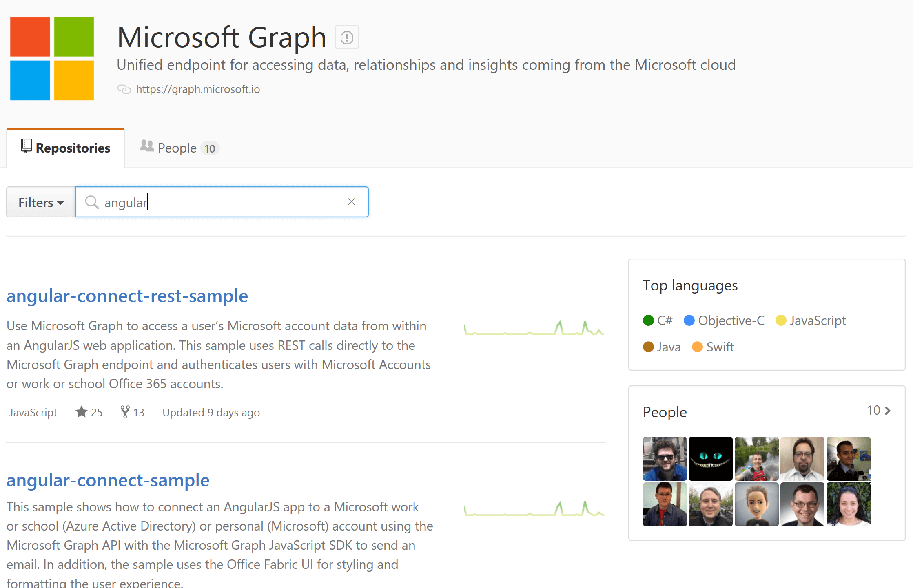Screen dimensions: 913x588
Task: Open profile of gray-haired man outdoors avatar
Action: coord(711,504)
